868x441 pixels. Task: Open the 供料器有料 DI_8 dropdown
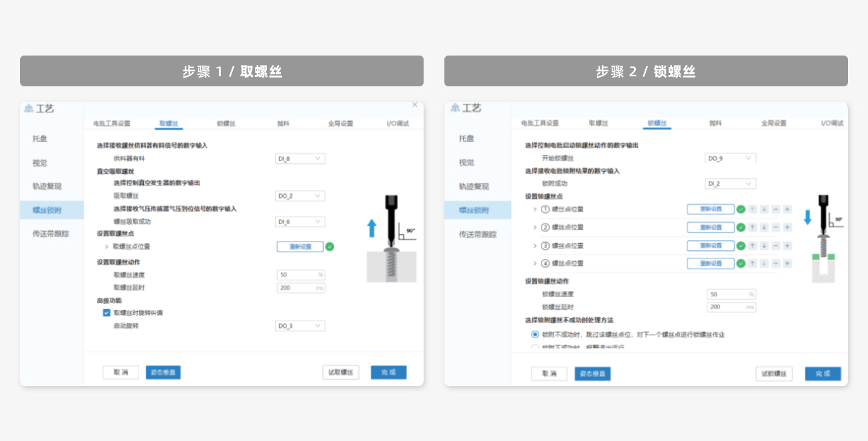[300, 159]
